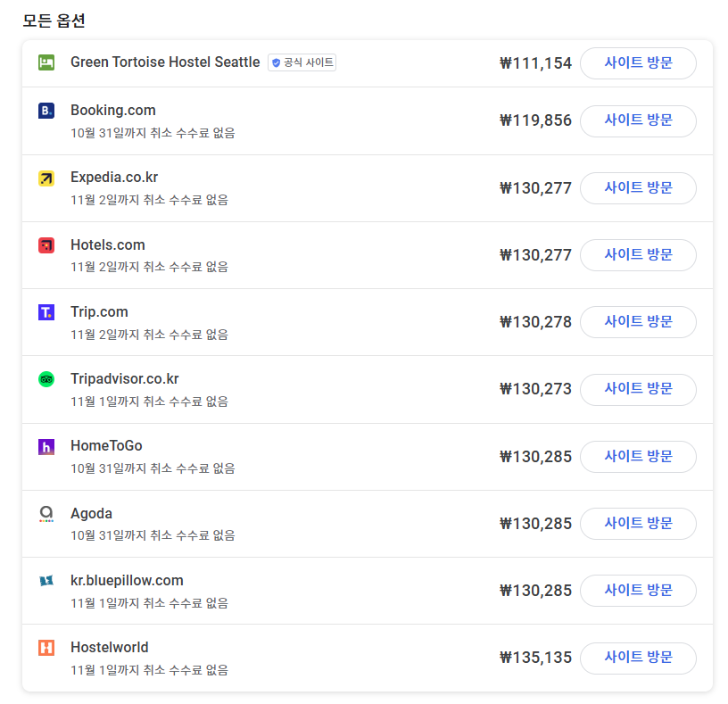Screen dimensions: 728x704
Task: Click the Tripadvisor owl icon
Action: [x=46, y=379]
